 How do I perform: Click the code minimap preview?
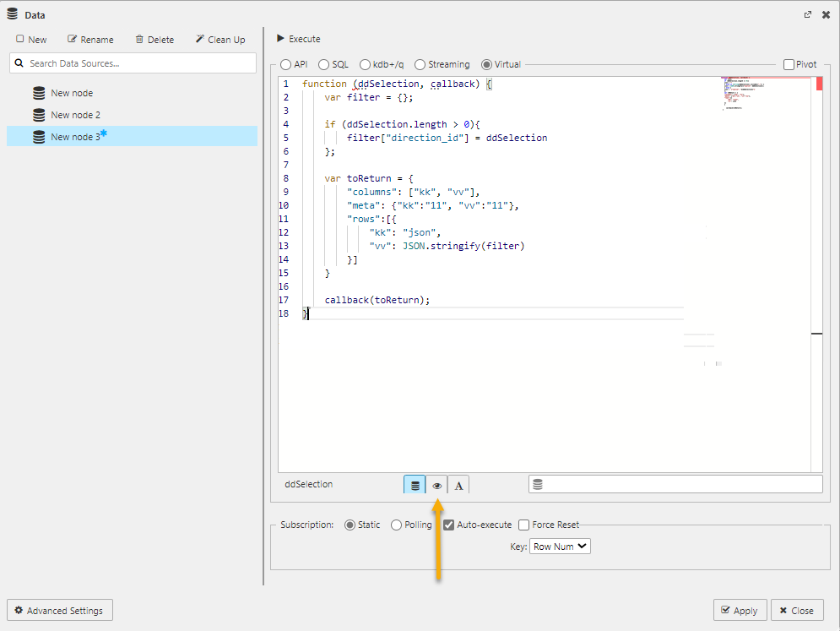coord(745,93)
